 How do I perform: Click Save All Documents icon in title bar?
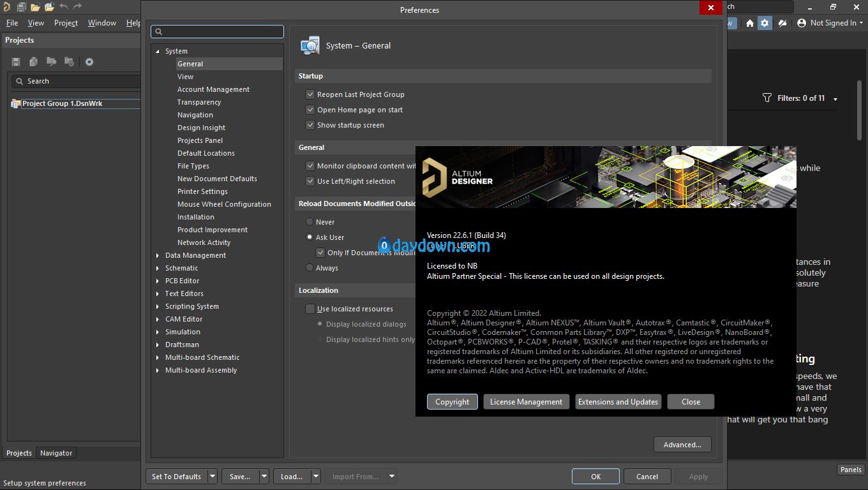coord(21,7)
